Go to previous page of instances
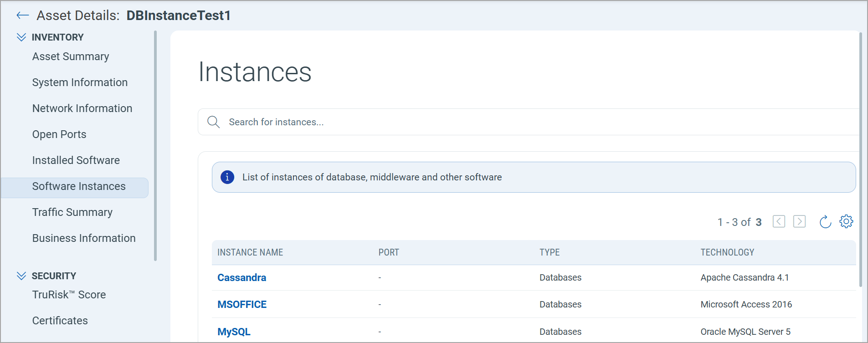Image resolution: width=868 pixels, height=343 pixels. [x=779, y=221]
